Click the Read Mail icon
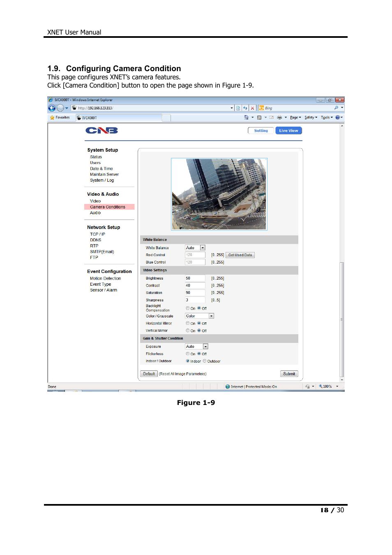392x555 pixels. coord(272,118)
